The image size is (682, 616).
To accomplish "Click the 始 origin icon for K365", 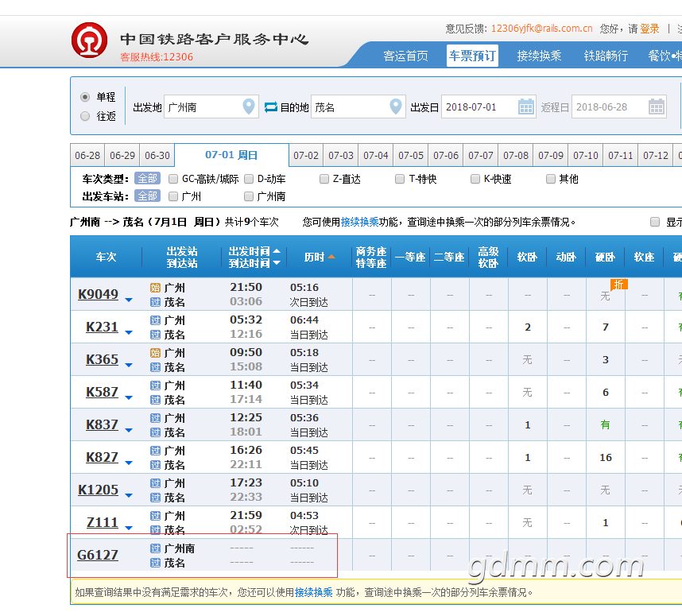I will pyautogui.click(x=155, y=353).
